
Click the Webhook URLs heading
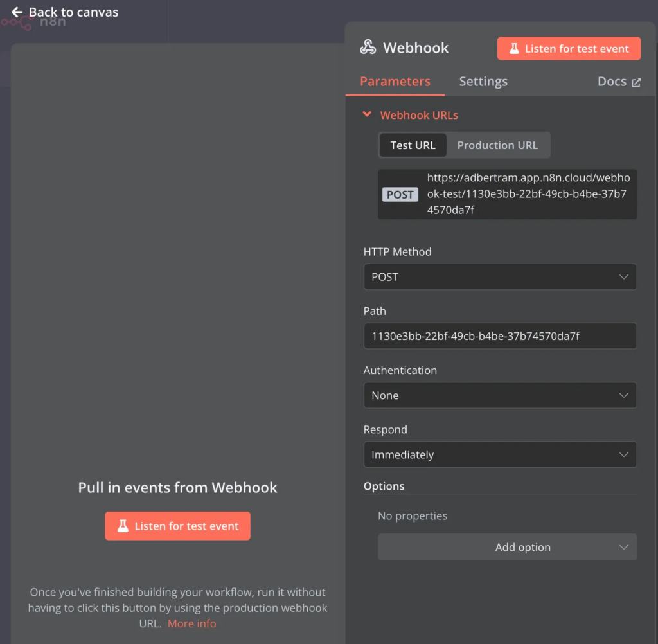click(419, 115)
